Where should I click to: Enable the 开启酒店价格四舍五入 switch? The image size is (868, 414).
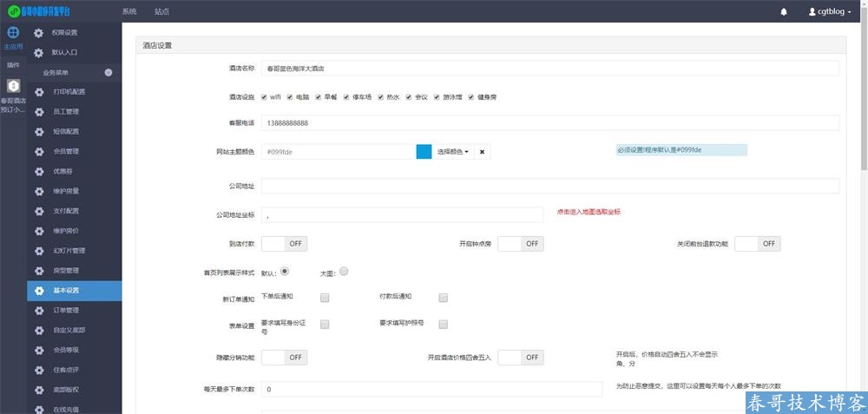point(520,358)
